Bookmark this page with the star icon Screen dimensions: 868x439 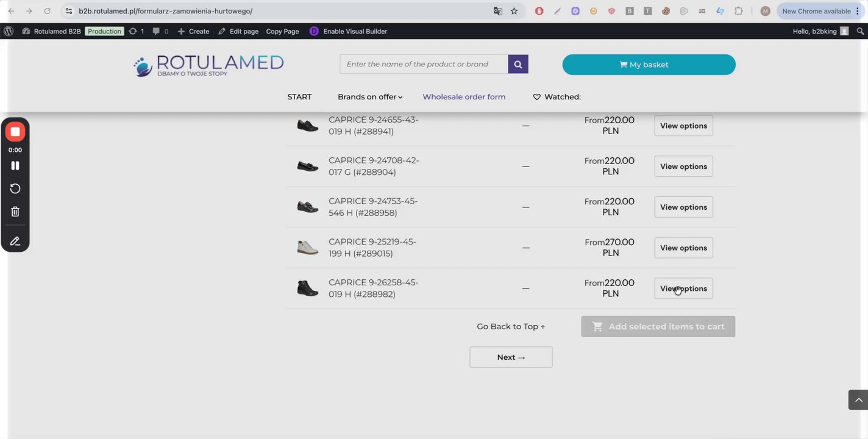point(514,11)
